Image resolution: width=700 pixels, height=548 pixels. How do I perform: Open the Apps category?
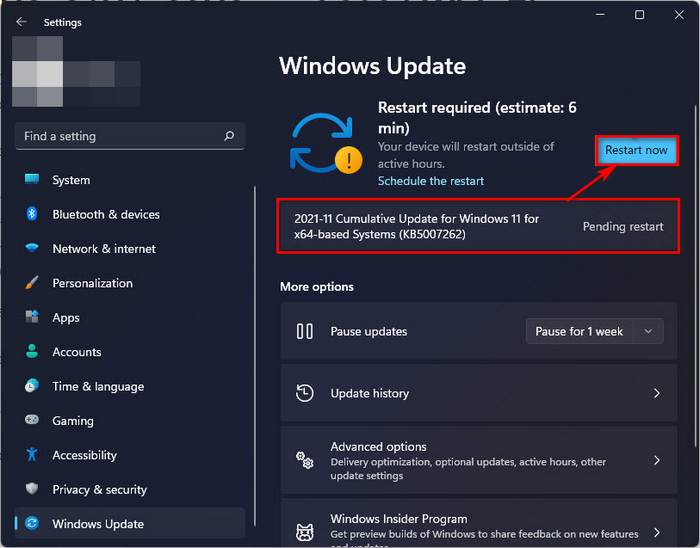pyautogui.click(x=130, y=317)
